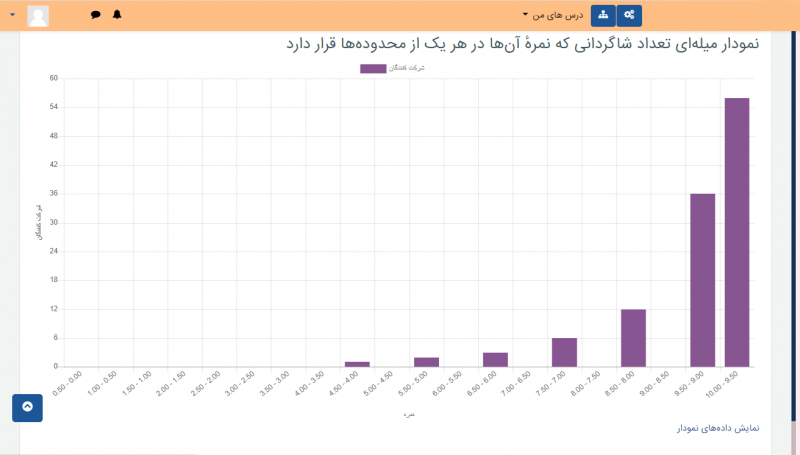The height and width of the screenshot is (455, 800).
Task: Open the messages speech bubble icon
Action: click(x=96, y=15)
